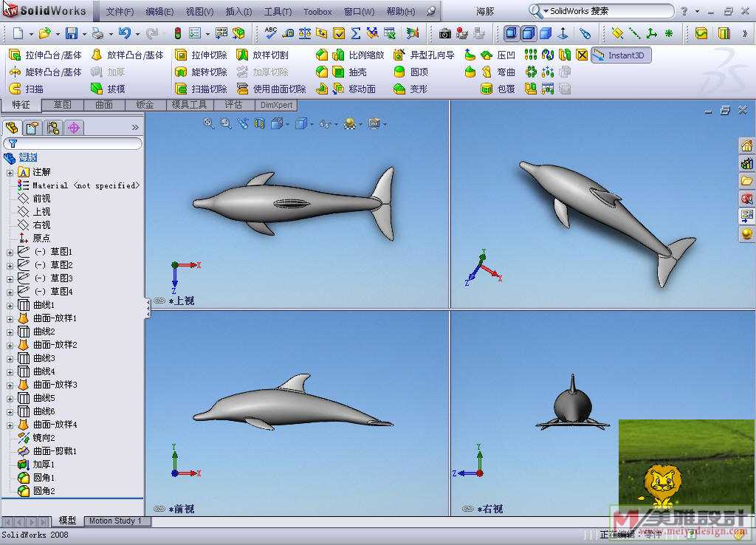Viewport: 756px width, 545px height.
Task: Select the 弯曲 flex tool
Action: coord(498,72)
